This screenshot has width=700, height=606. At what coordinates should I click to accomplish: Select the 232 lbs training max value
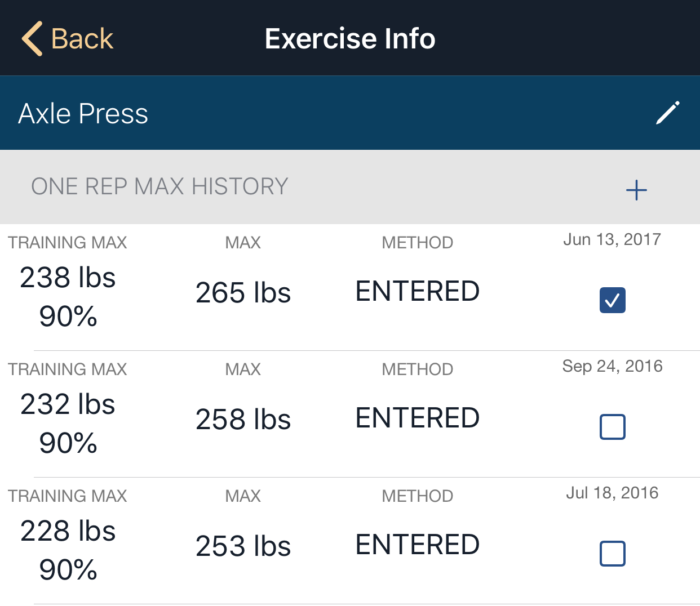[x=67, y=403]
